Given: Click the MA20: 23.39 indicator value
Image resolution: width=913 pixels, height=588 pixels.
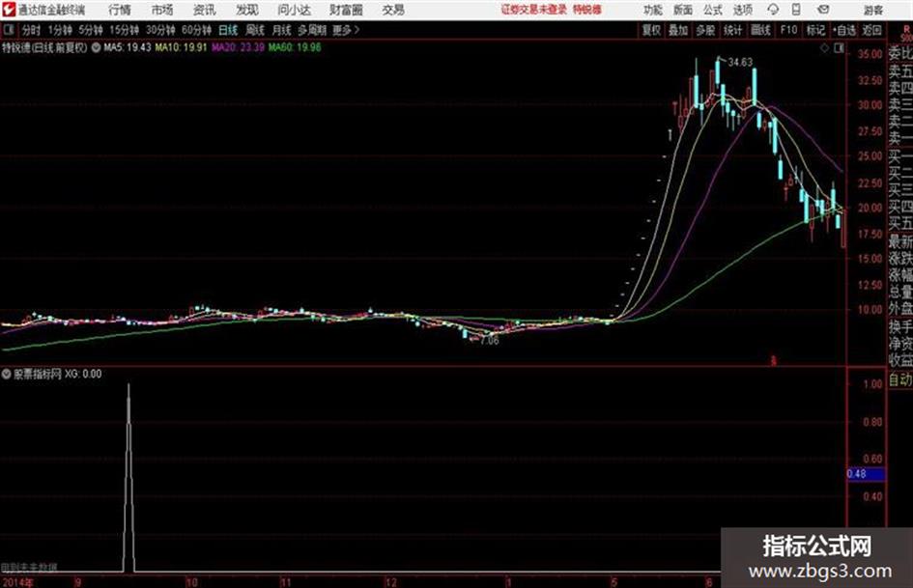Looking at the screenshot, I should click(238, 47).
